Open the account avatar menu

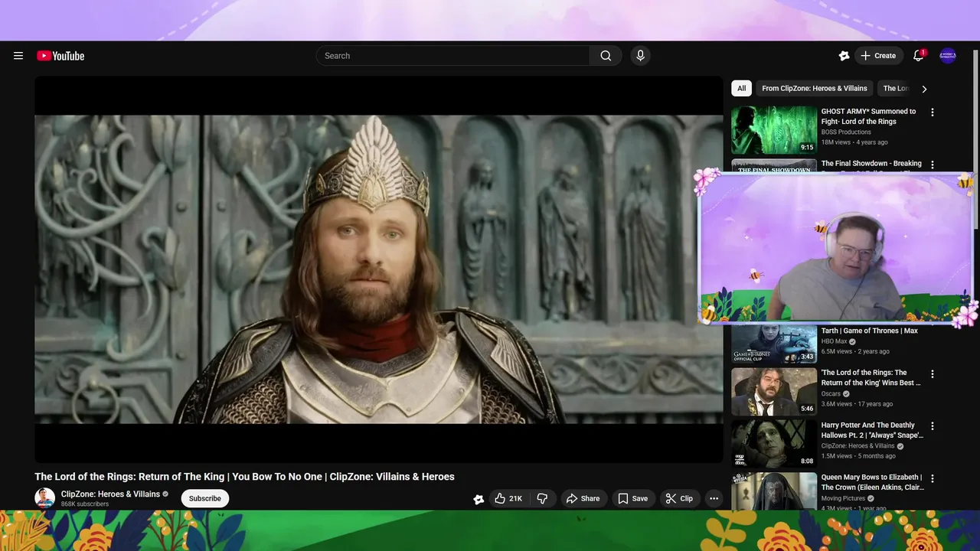[x=948, y=56]
